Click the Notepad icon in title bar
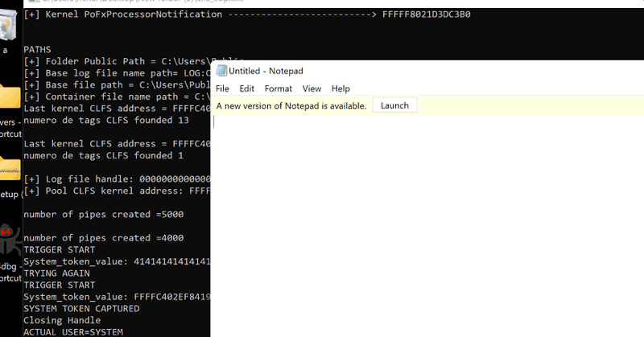The width and height of the screenshot is (644, 337). tap(221, 71)
